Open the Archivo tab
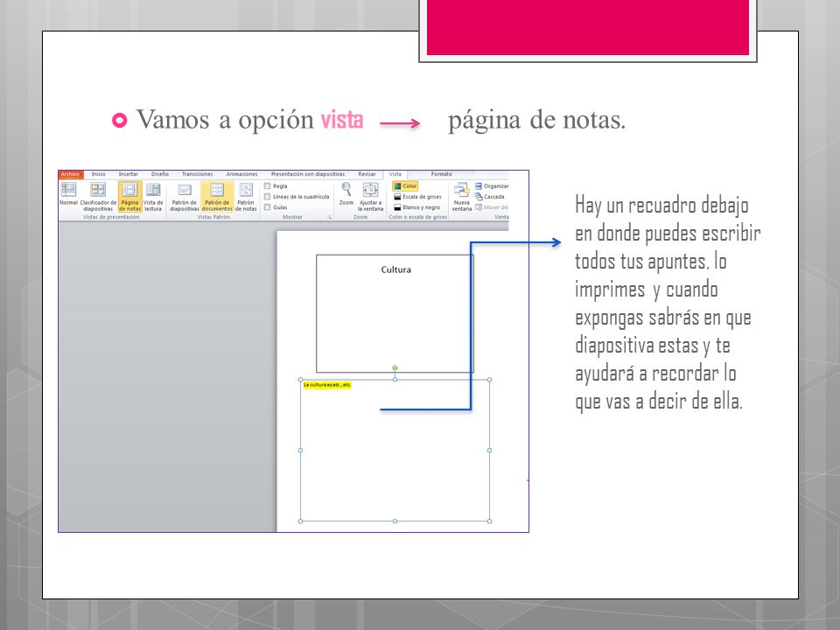The height and width of the screenshot is (630, 840). (70, 174)
